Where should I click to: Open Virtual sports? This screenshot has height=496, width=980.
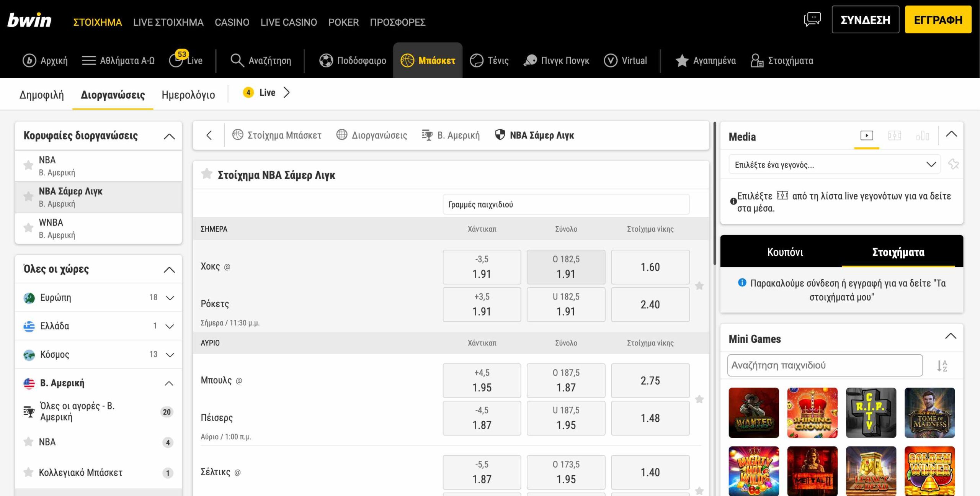(625, 61)
